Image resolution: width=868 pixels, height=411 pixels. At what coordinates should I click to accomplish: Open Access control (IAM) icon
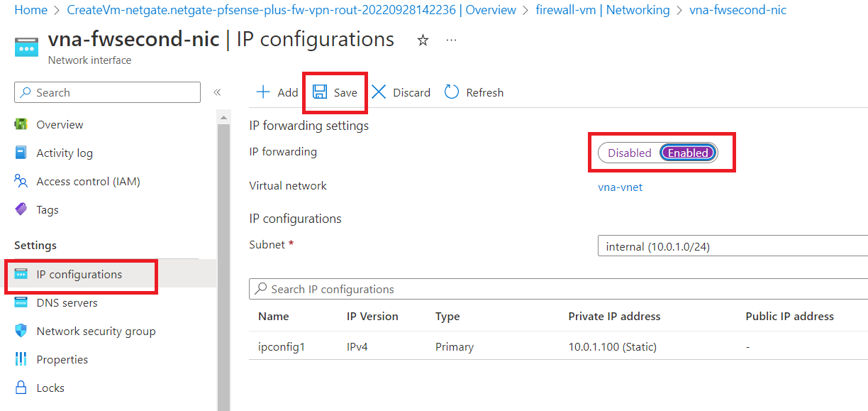coord(21,182)
